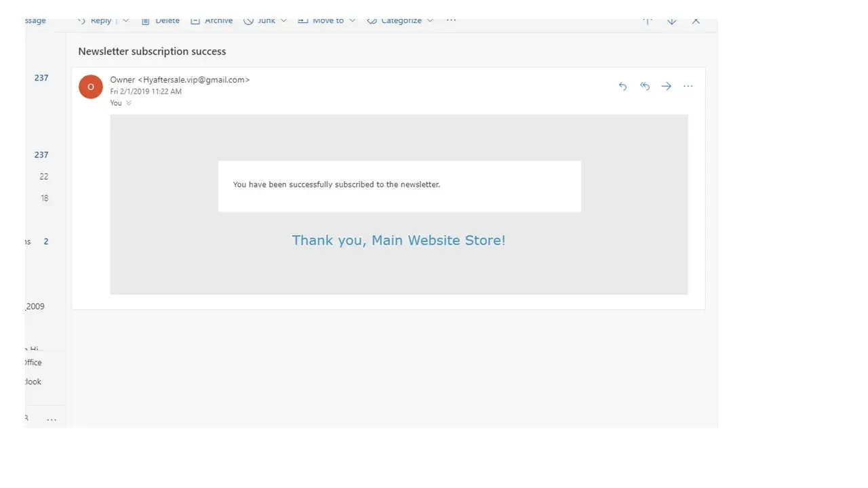This screenshot has height=488, width=868.
Task: Open more actions ellipsis in top toolbar
Action: click(x=451, y=20)
